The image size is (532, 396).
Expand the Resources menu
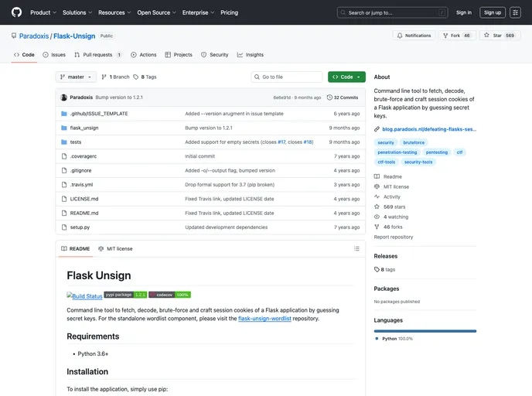coord(114,12)
